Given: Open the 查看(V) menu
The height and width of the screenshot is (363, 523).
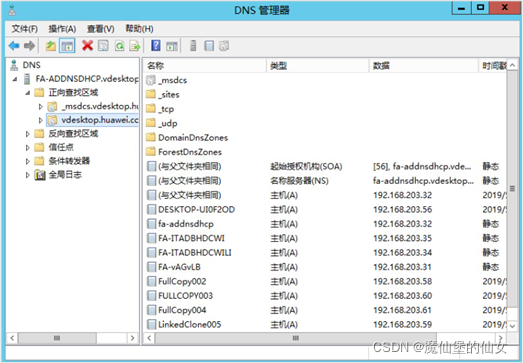Looking at the screenshot, I should pos(101,29).
